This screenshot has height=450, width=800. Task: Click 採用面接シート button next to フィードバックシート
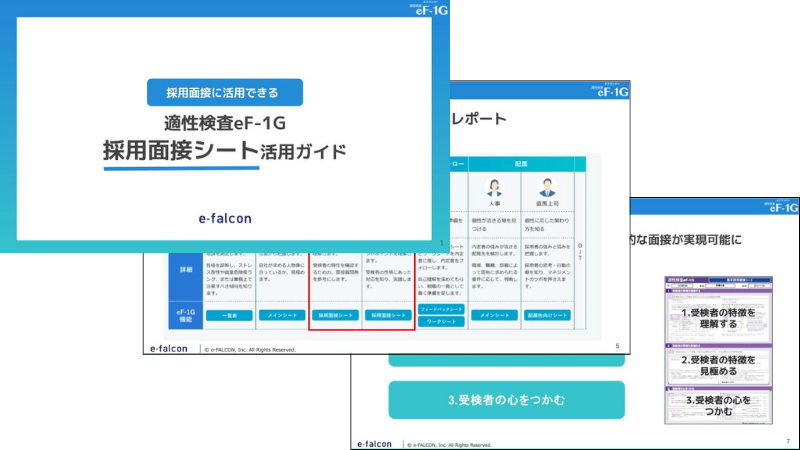pyautogui.click(x=388, y=316)
